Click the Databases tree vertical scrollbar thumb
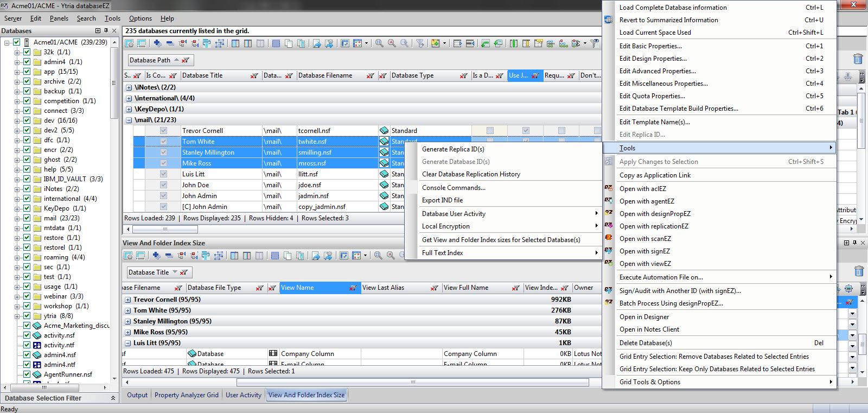Screen dimensions: 868x413 tap(114, 83)
